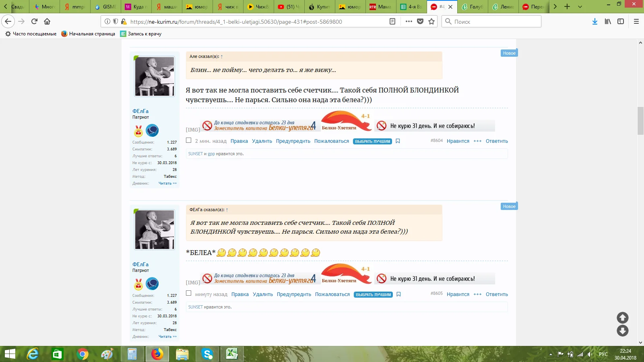The width and height of the screenshot is (644, 362).
Task: Reply to post #8605 with 'Ответить'
Action: [x=497, y=294]
